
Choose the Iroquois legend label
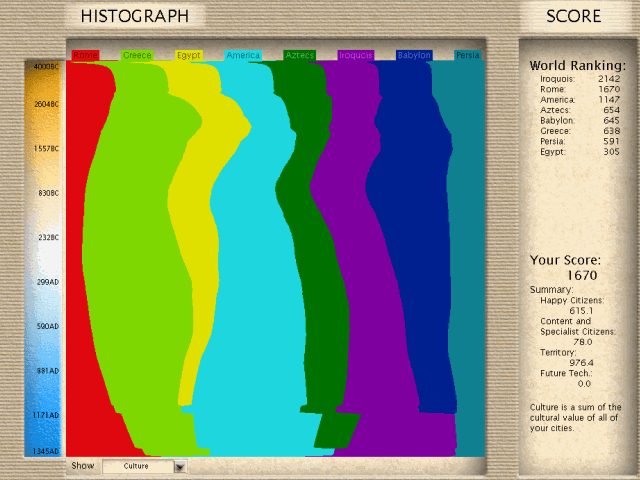pos(356,55)
